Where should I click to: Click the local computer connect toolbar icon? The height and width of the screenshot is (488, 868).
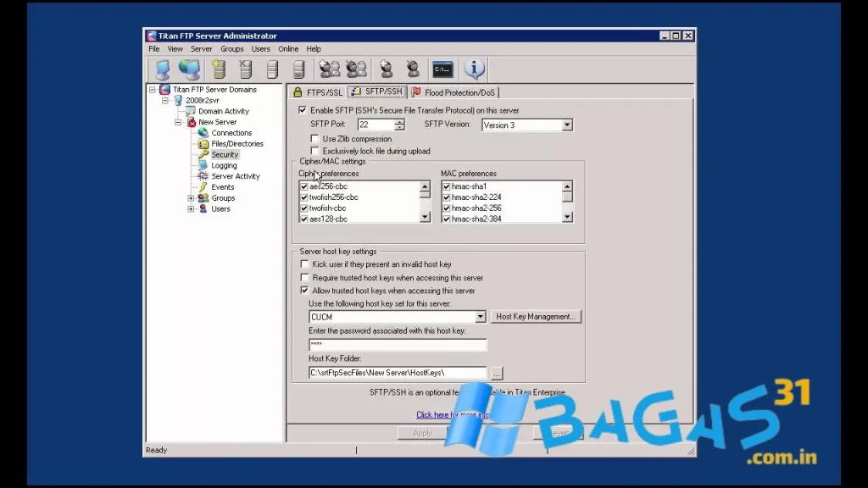[163, 69]
